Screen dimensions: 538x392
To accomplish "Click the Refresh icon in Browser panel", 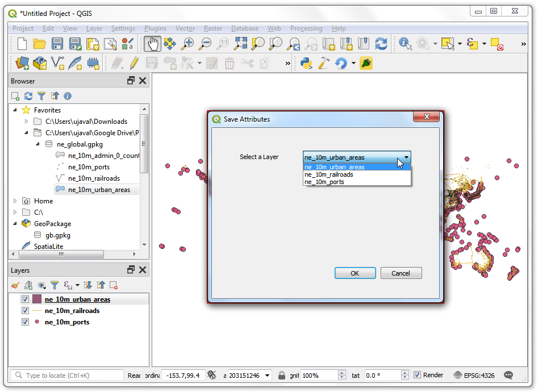I will click(28, 96).
